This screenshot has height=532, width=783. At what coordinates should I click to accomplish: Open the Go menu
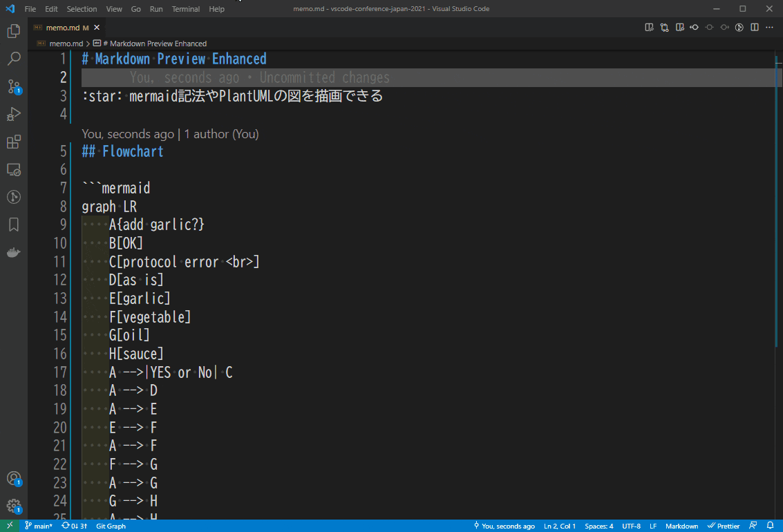point(136,9)
